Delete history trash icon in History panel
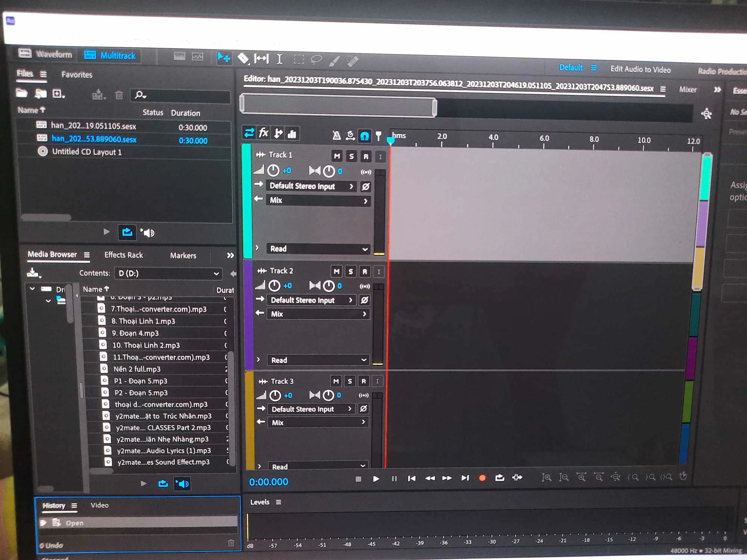Image resolution: width=747 pixels, height=560 pixels. tap(231, 543)
